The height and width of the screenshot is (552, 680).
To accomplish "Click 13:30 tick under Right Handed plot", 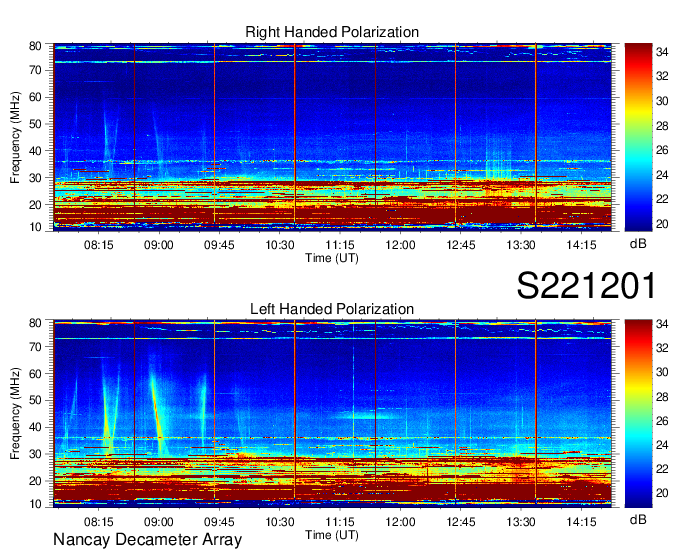I will (521, 245).
